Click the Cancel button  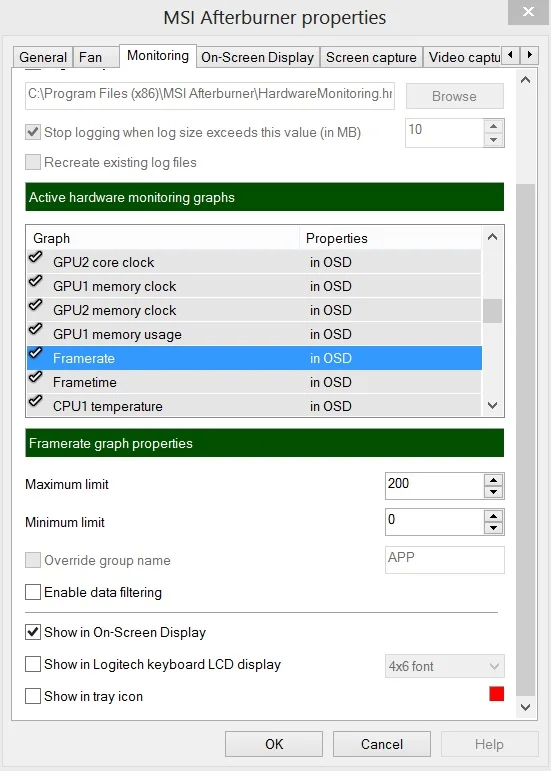point(382,744)
